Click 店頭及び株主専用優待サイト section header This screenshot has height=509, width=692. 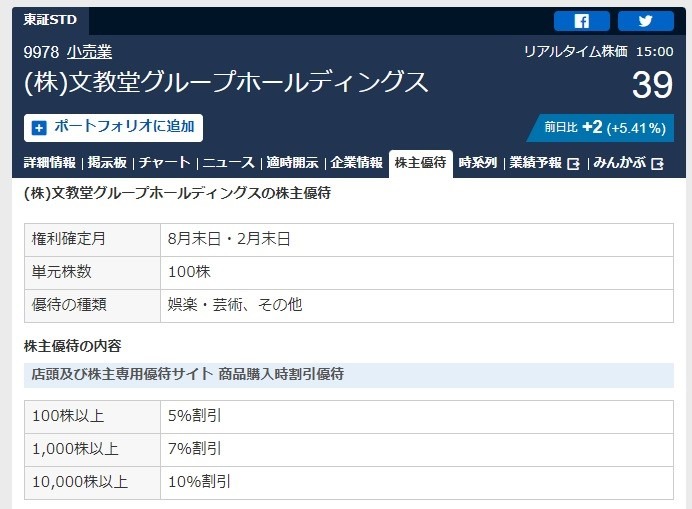pyautogui.click(x=349, y=375)
